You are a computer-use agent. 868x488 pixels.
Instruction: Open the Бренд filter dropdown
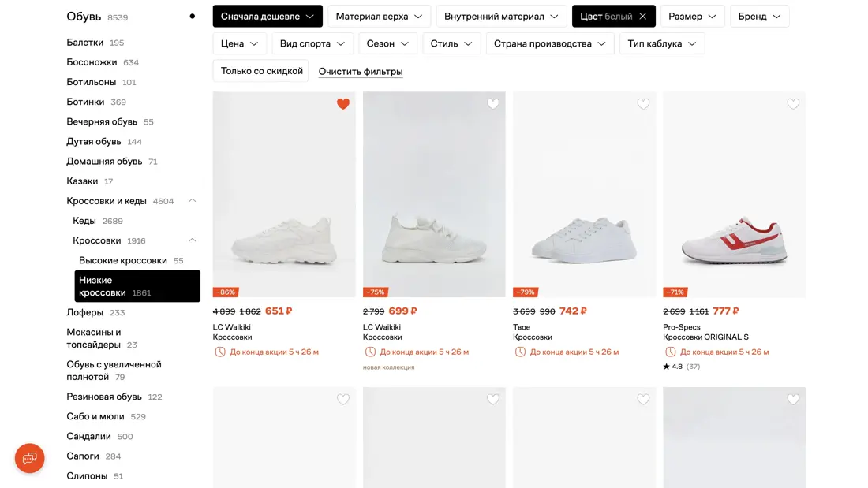click(x=759, y=17)
